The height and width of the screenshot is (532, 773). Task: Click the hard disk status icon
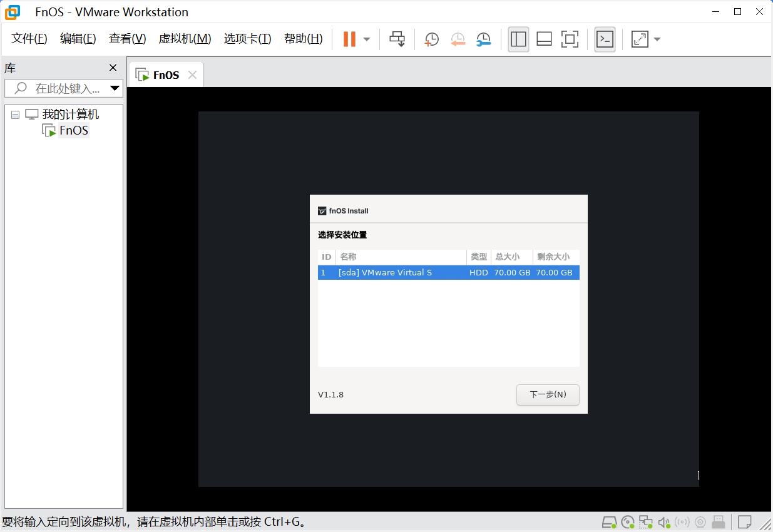[x=609, y=522]
